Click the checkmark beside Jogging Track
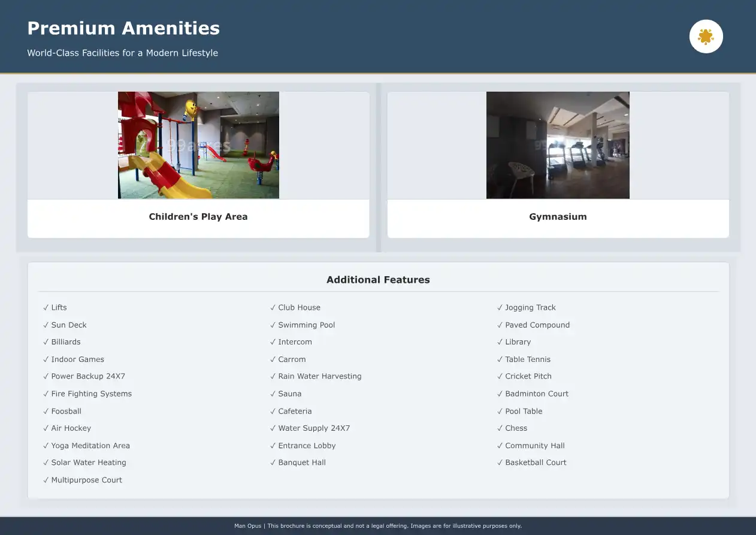The width and height of the screenshot is (756, 535). click(500, 307)
